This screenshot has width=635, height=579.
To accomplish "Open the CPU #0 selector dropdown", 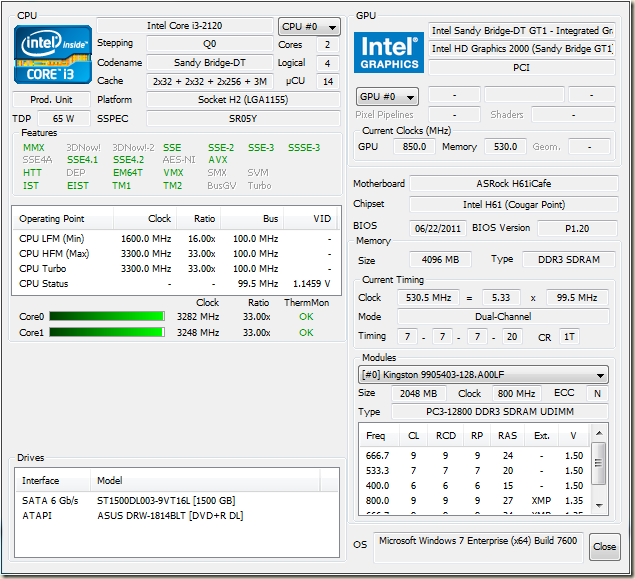I will [x=309, y=27].
